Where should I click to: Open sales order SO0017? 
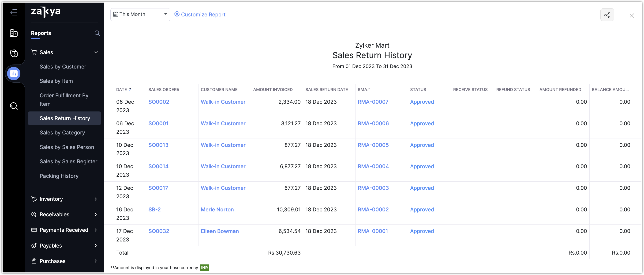158,188
